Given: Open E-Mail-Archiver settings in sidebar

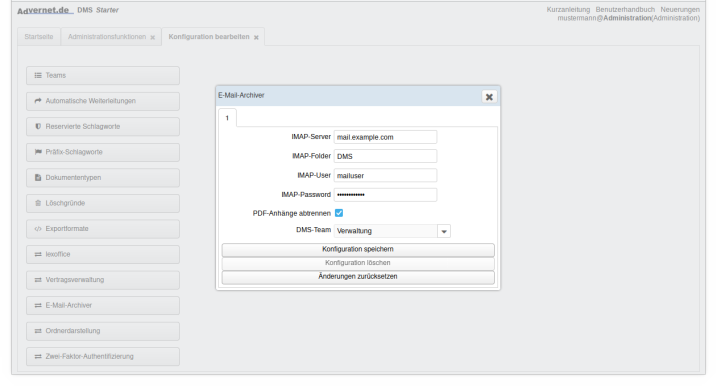Looking at the screenshot, I should [103, 305].
